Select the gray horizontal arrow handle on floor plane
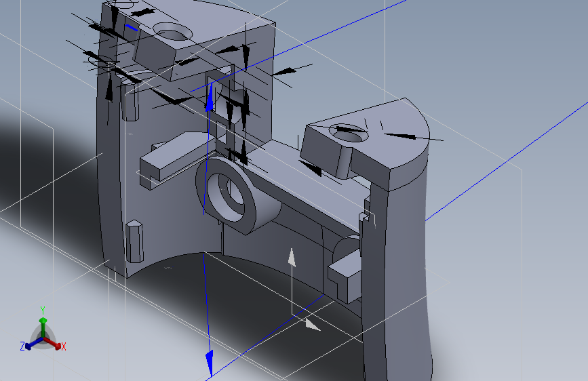The height and width of the screenshot is (381, 588). coord(313,325)
